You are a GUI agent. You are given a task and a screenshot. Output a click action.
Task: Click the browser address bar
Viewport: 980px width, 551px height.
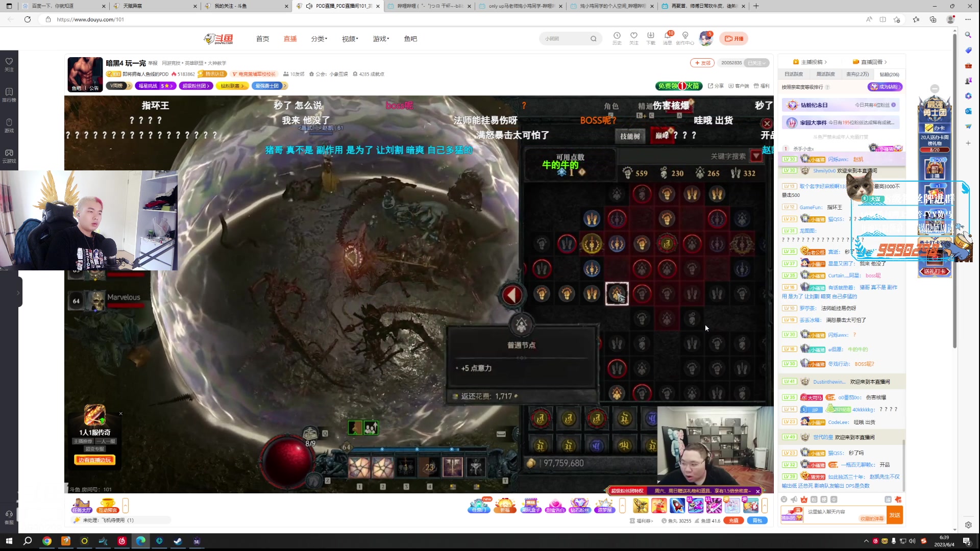[x=449, y=19]
